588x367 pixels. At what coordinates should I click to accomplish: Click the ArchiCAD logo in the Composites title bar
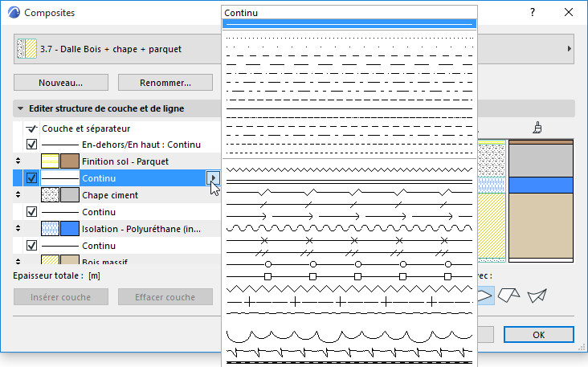point(14,13)
